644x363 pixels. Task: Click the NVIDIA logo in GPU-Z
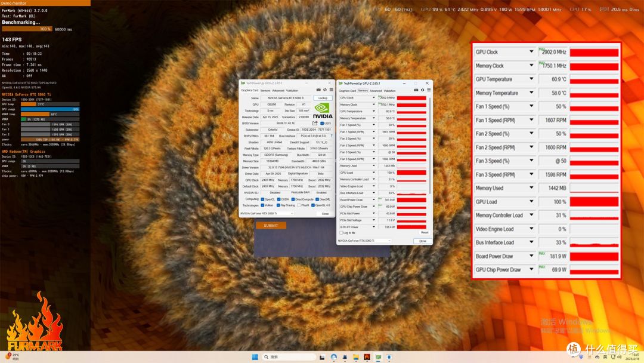coord(323,110)
